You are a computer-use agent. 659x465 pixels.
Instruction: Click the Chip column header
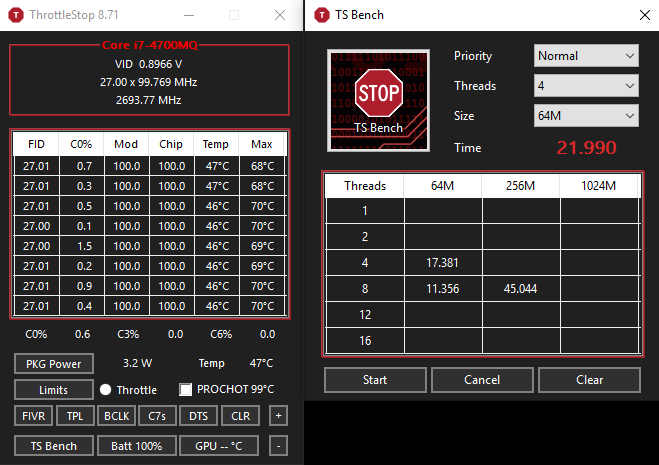point(171,144)
